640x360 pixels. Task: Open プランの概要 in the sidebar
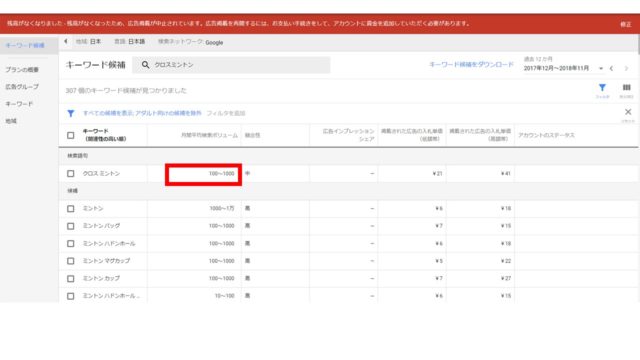(22, 70)
